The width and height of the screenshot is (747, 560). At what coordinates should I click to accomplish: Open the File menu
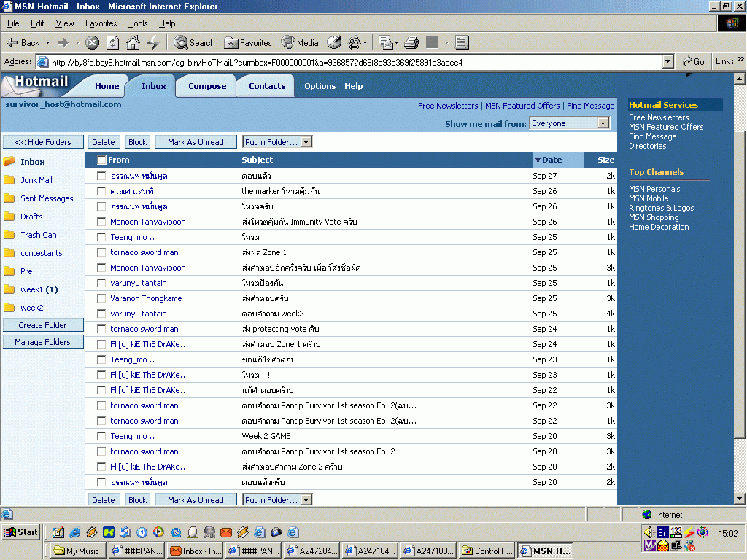click(13, 23)
